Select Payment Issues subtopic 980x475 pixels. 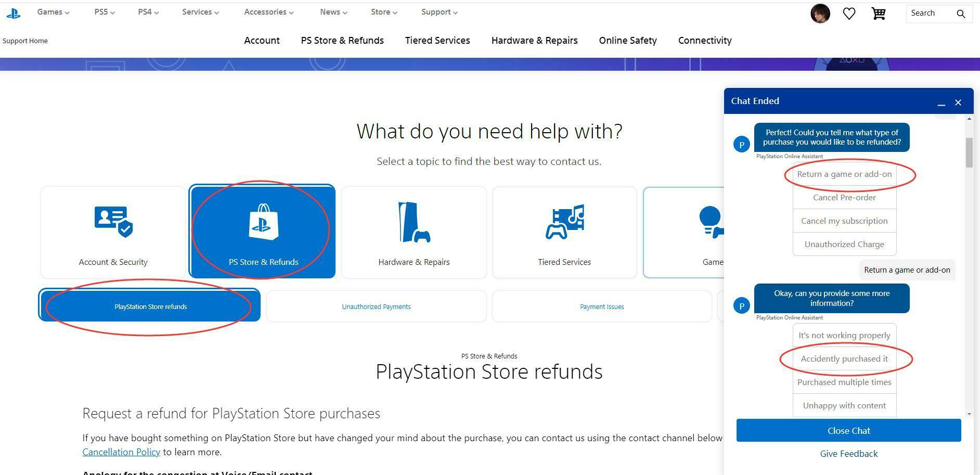(602, 306)
